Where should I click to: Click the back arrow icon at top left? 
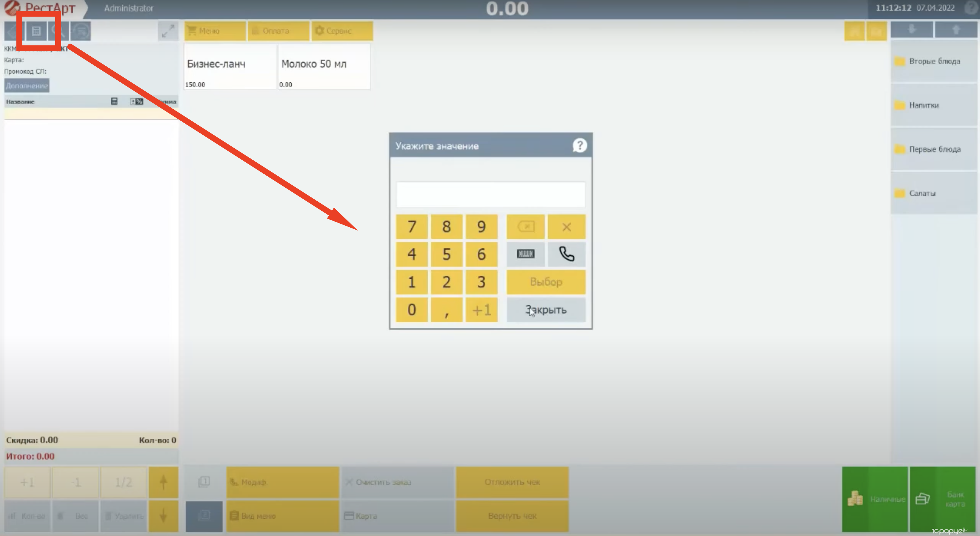(x=14, y=31)
